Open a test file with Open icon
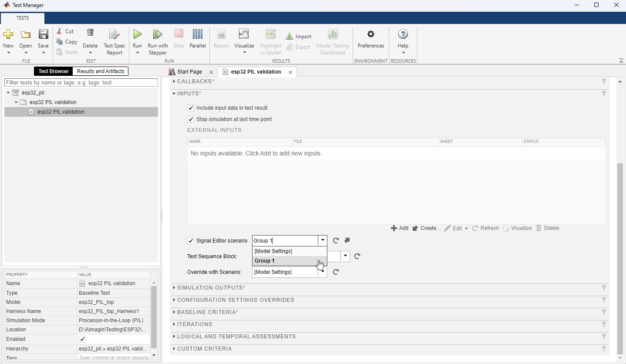The height and width of the screenshot is (364, 626). click(x=26, y=34)
